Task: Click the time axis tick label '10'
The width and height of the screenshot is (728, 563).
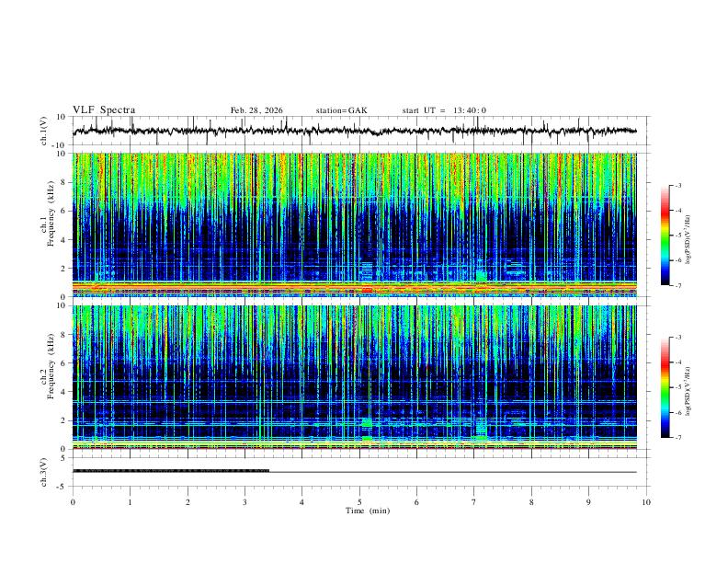Action: pos(646,502)
